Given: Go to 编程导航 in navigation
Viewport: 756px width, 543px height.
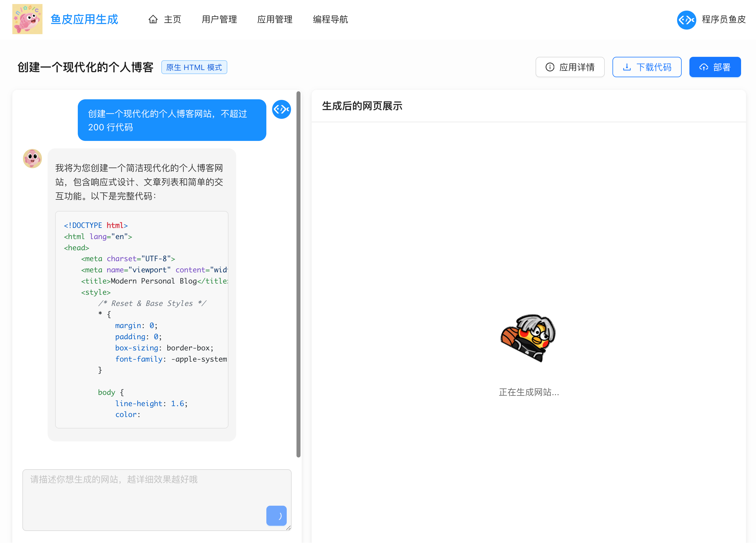Looking at the screenshot, I should [x=330, y=19].
